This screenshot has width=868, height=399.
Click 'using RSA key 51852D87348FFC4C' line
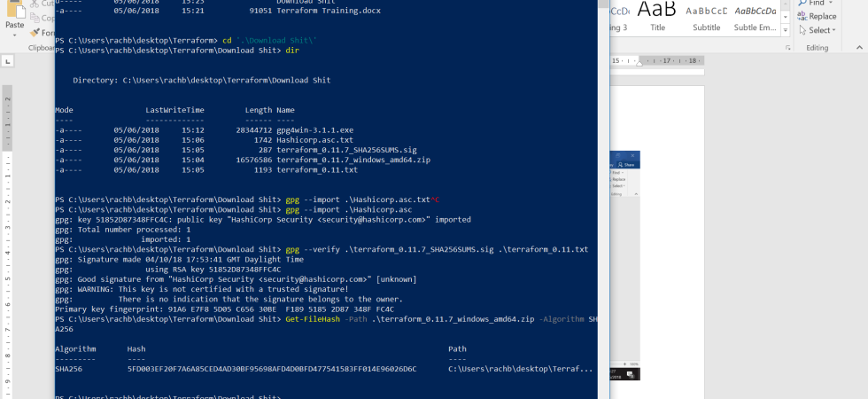[167, 270]
